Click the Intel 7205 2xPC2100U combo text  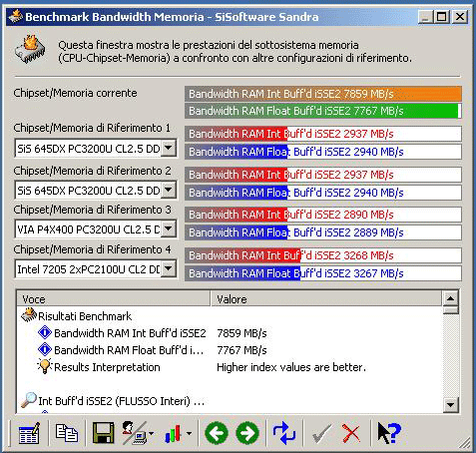coord(89,268)
